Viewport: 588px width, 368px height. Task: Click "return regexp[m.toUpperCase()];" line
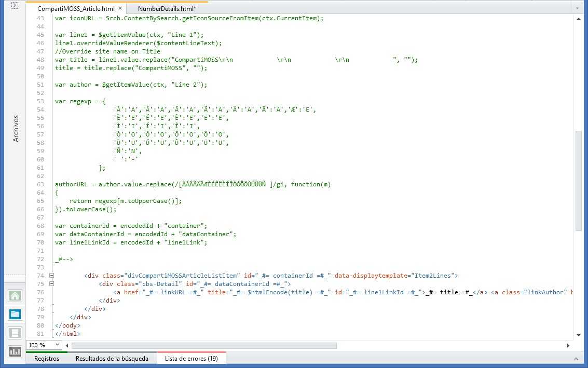(x=125, y=201)
